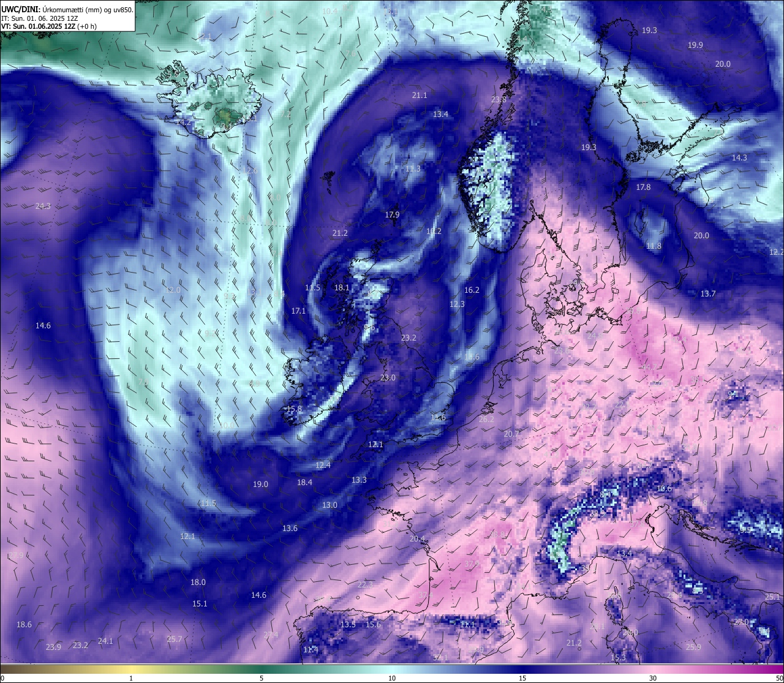Click the 14.3 value label
Viewport: 784px width, 683px height.
739,158
